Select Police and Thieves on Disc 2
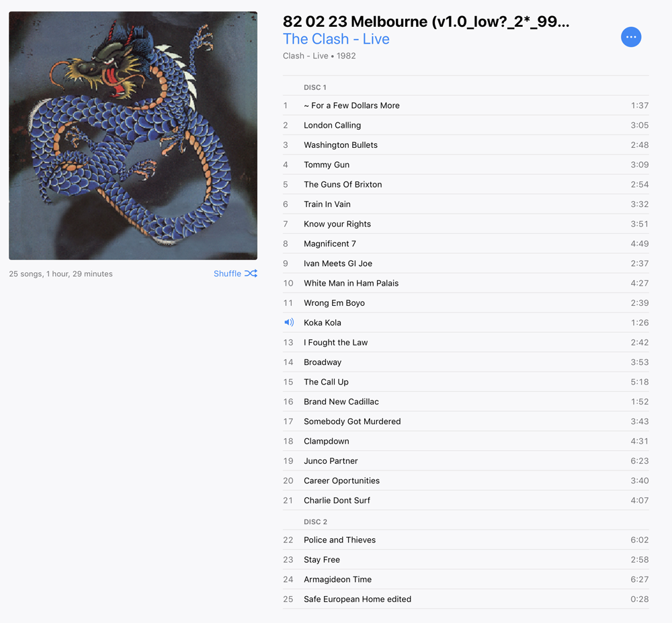The height and width of the screenshot is (623, 672). click(x=466, y=540)
